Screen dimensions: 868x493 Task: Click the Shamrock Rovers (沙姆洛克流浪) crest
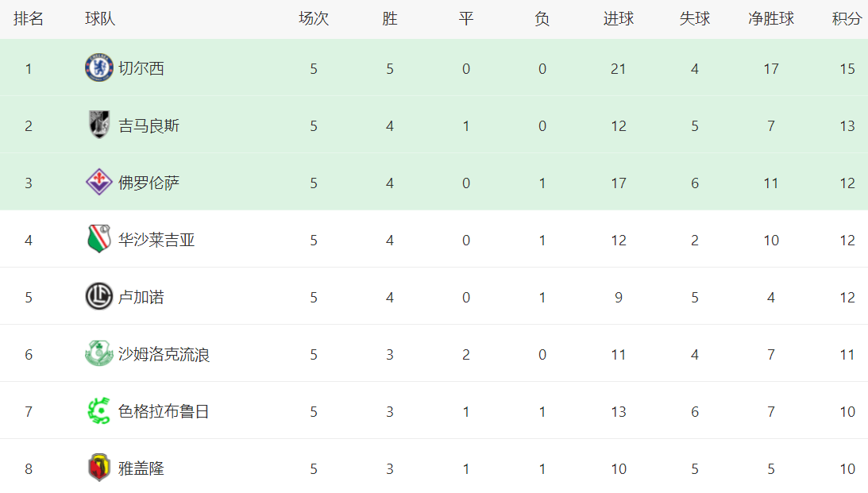point(99,353)
